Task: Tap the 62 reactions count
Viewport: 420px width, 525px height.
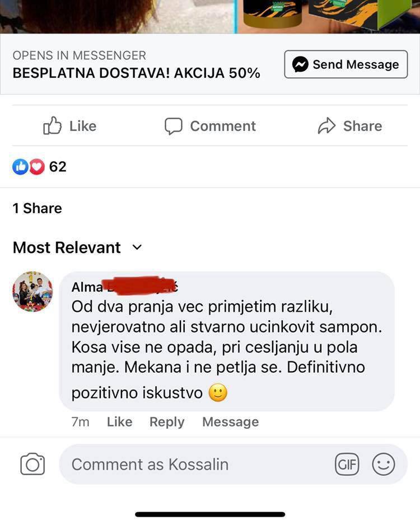Action: coord(58,167)
